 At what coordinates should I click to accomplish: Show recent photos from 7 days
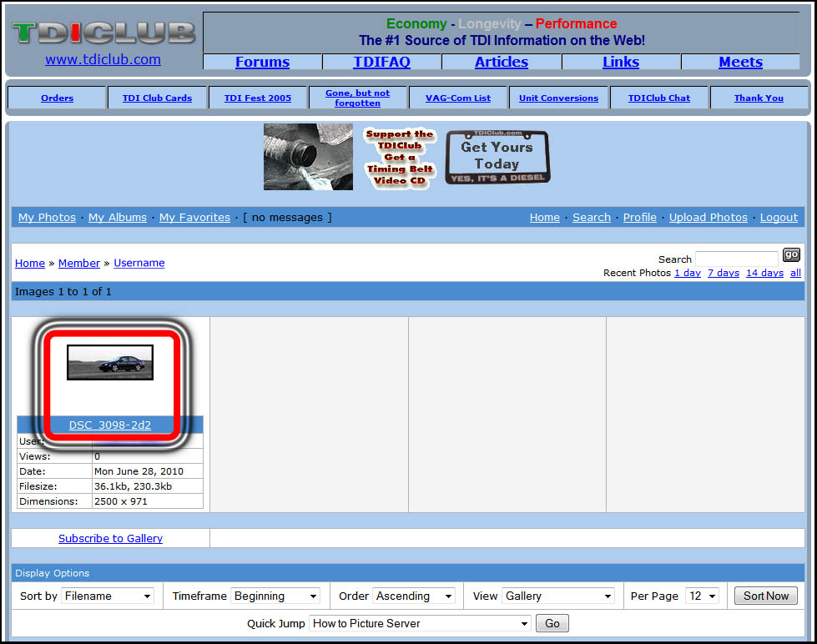[724, 273]
